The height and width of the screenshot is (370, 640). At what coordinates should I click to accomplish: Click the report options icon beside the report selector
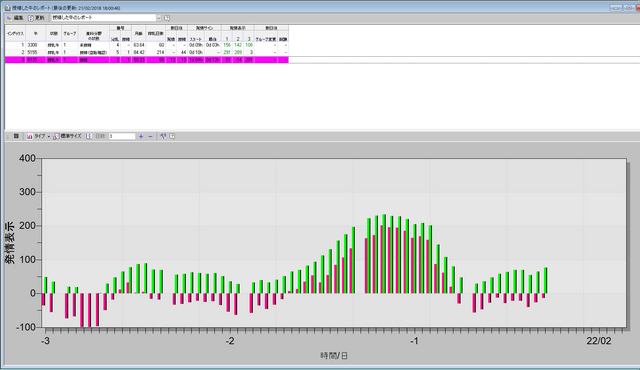(167, 18)
